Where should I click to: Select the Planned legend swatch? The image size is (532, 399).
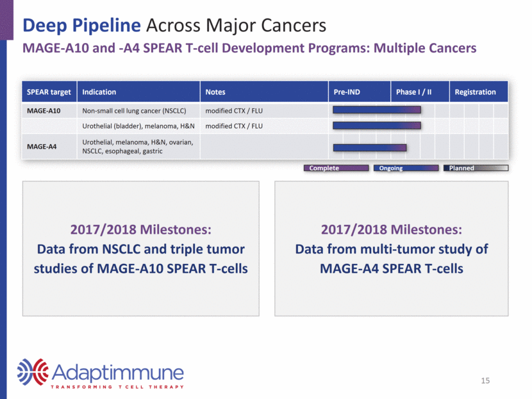(476, 168)
